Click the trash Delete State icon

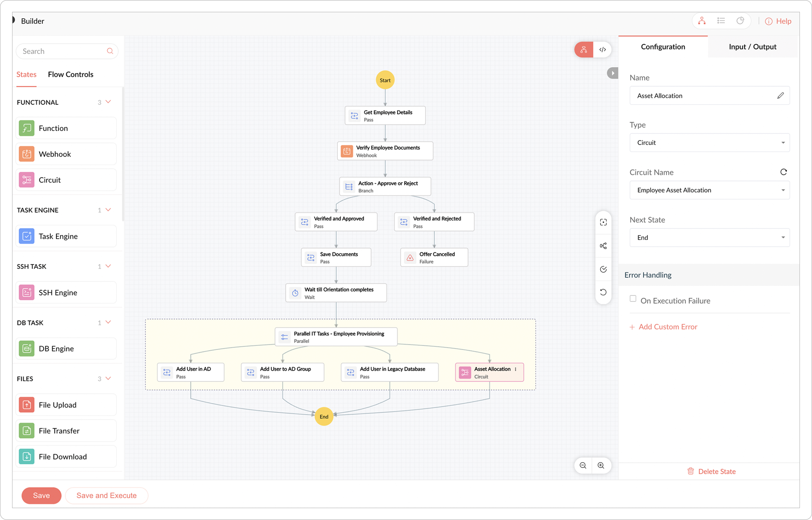click(690, 471)
